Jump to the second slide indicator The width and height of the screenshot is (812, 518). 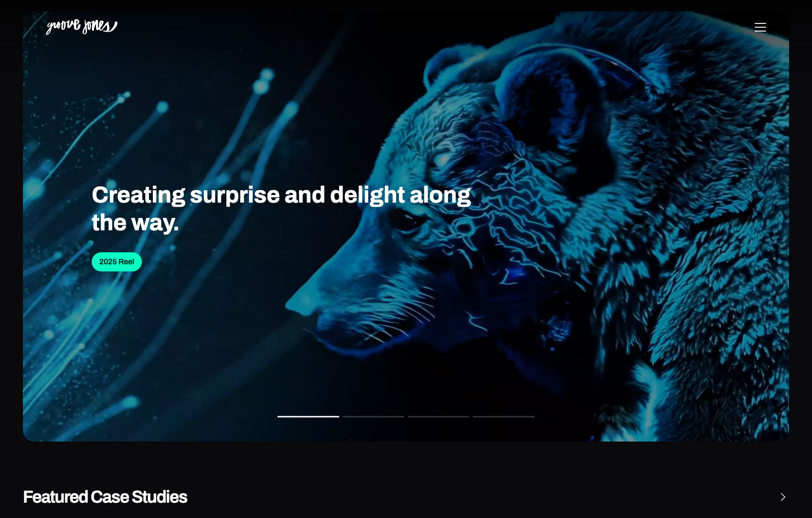click(374, 417)
